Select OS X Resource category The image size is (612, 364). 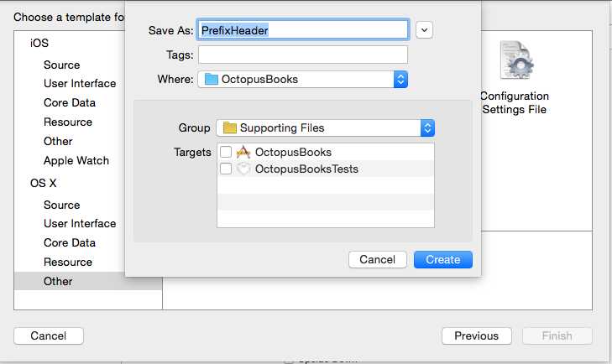(68, 262)
